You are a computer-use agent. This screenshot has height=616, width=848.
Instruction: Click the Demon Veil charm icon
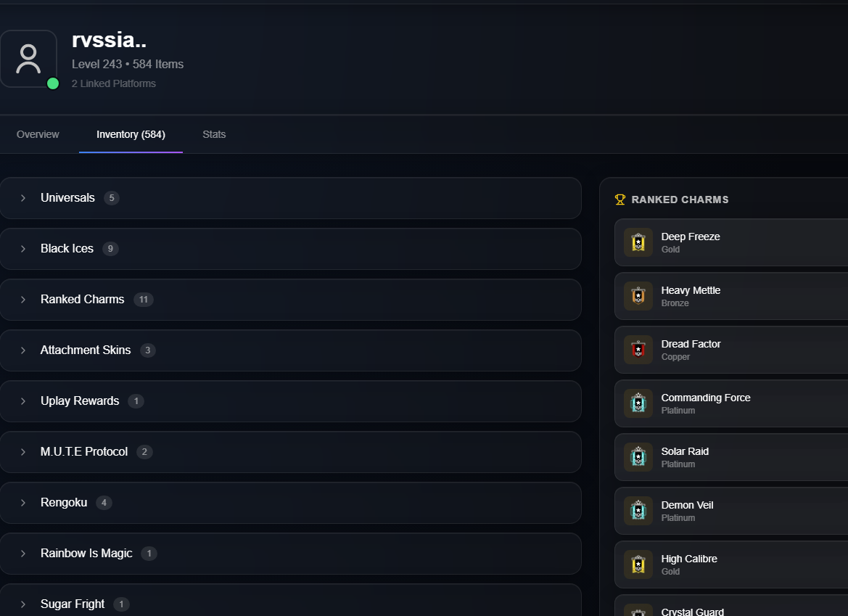(638, 511)
